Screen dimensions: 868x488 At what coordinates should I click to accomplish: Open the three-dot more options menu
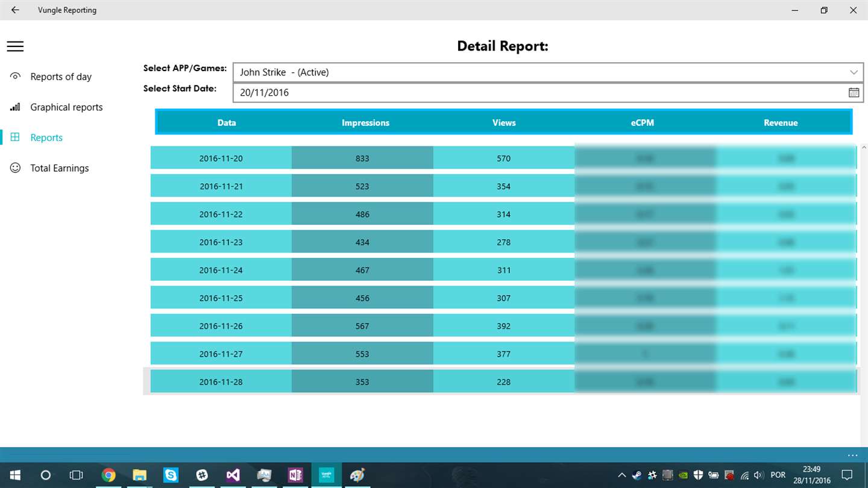[852, 455]
